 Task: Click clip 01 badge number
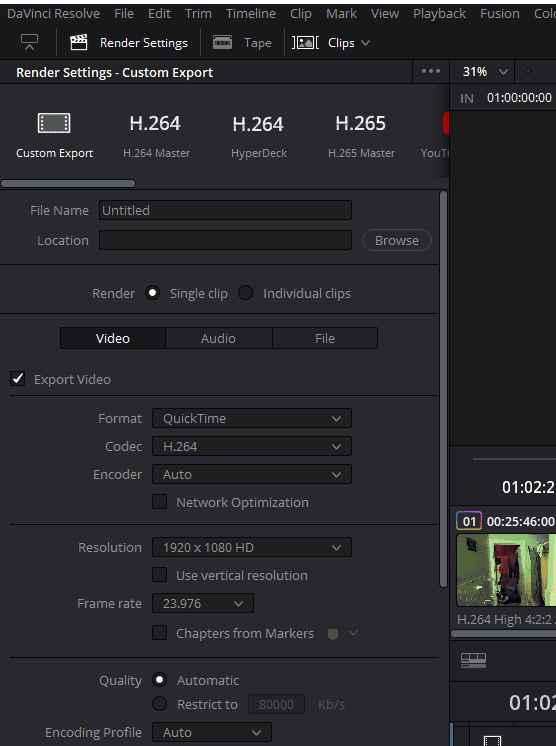tap(469, 521)
